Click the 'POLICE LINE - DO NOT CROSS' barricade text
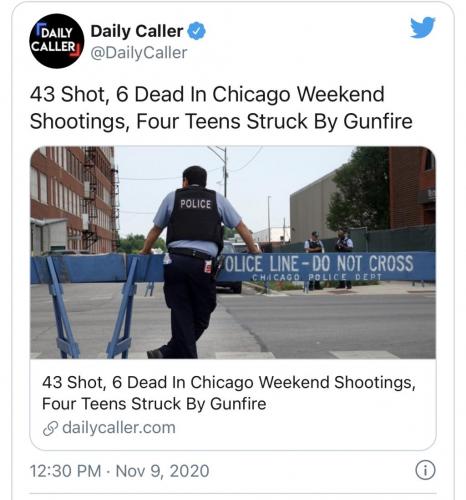This screenshot has width=466, height=500. 317,263
